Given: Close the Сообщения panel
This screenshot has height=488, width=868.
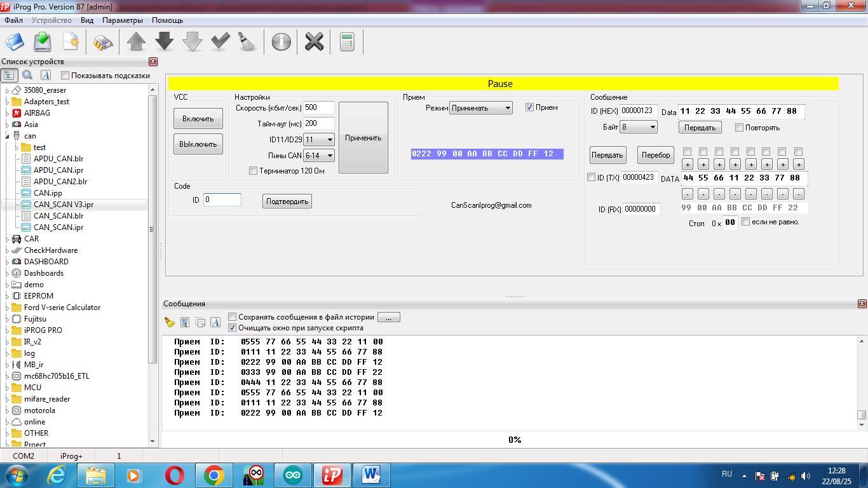Looking at the screenshot, I should pyautogui.click(x=862, y=304).
